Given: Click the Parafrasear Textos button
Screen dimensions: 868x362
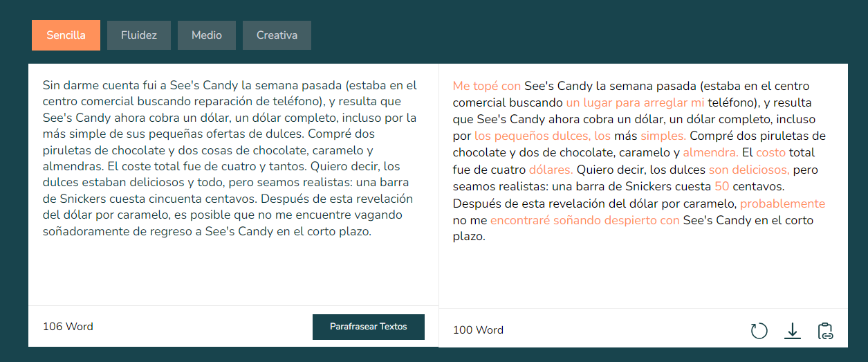Looking at the screenshot, I should (369, 327).
